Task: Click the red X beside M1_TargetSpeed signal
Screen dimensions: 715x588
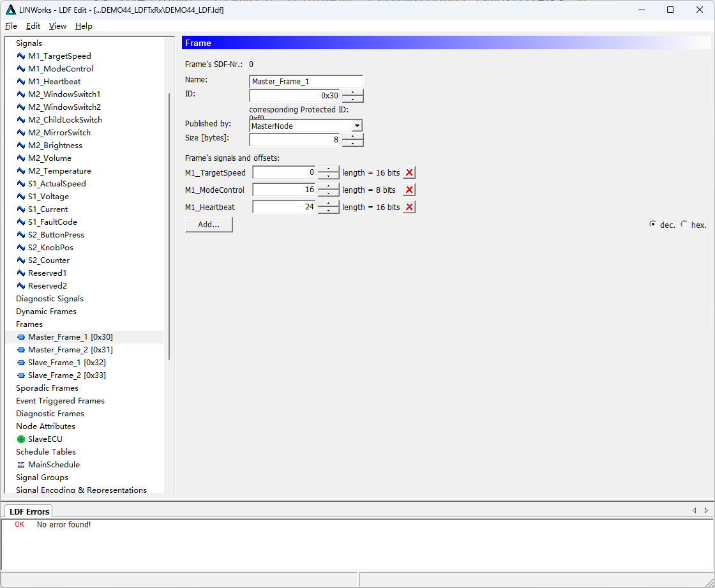Action: coord(409,172)
